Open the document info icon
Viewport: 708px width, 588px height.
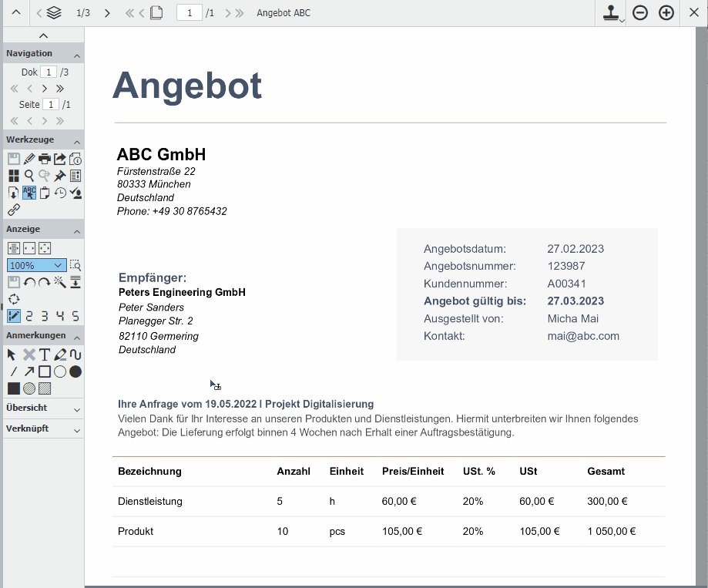point(75,159)
